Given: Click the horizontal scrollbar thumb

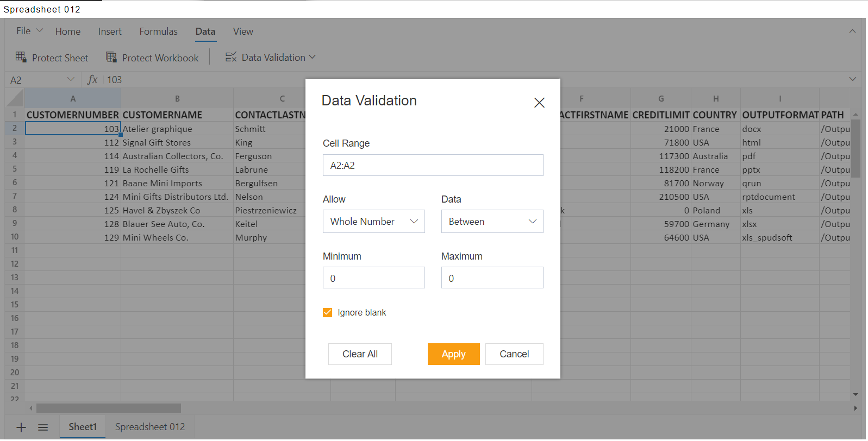Looking at the screenshot, I should click(109, 408).
